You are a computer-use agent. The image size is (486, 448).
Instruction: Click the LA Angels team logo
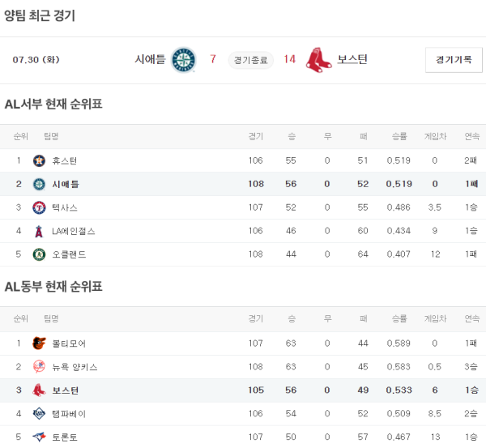39,231
